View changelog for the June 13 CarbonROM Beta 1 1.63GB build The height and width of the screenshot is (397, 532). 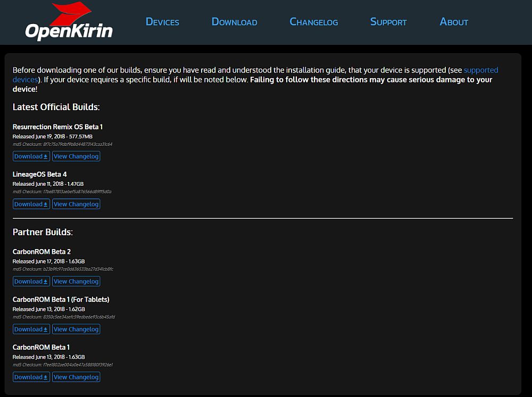[x=76, y=377]
